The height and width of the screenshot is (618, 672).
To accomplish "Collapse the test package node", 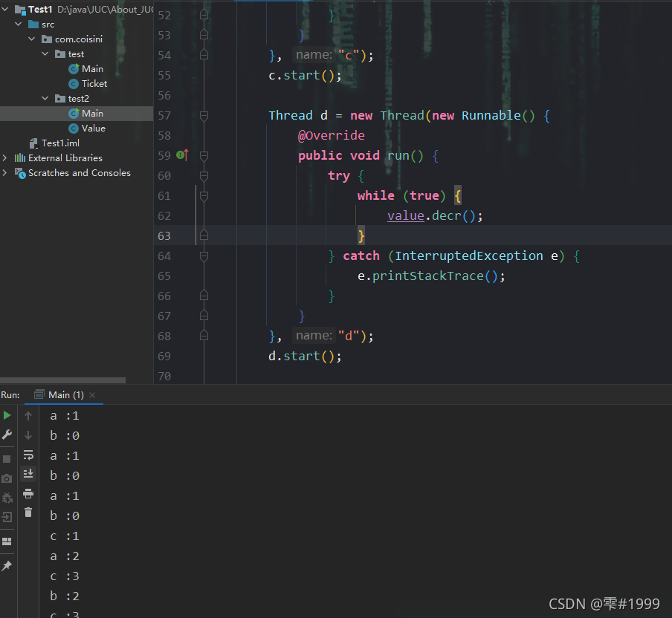I will [x=45, y=54].
